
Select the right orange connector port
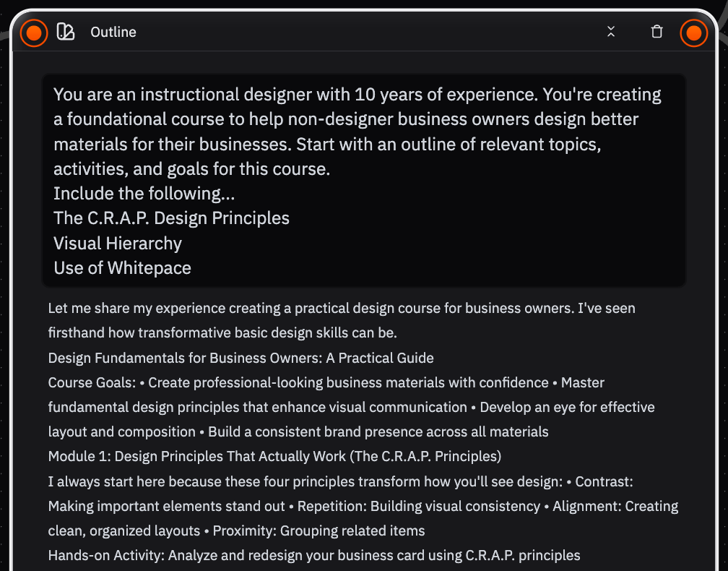(x=693, y=33)
